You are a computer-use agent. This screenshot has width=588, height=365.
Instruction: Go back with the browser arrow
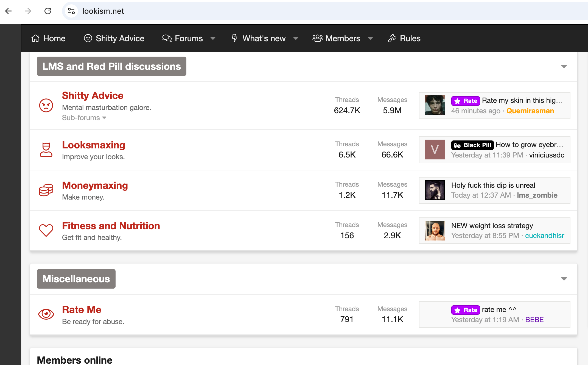point(9,11)
